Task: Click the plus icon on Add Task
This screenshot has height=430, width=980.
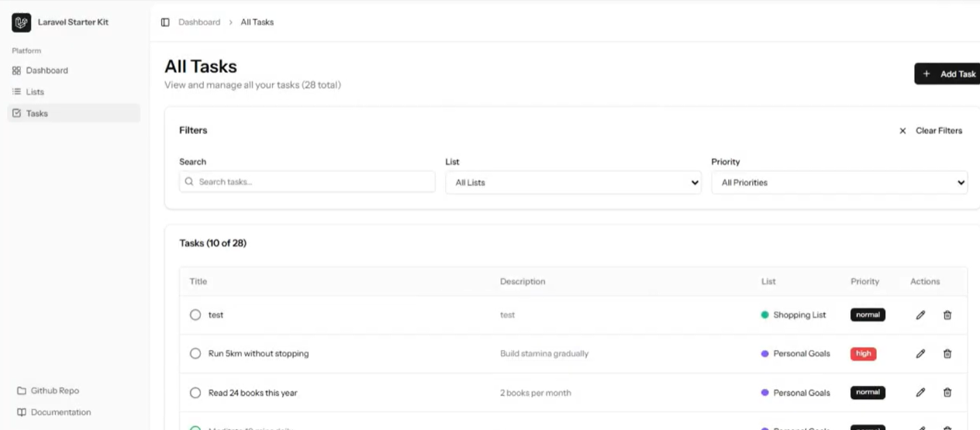Action: [x=927, y=74]
